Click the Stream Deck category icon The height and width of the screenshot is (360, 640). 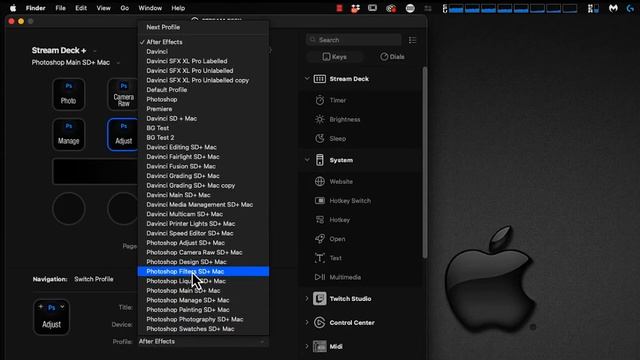[320, 79]
